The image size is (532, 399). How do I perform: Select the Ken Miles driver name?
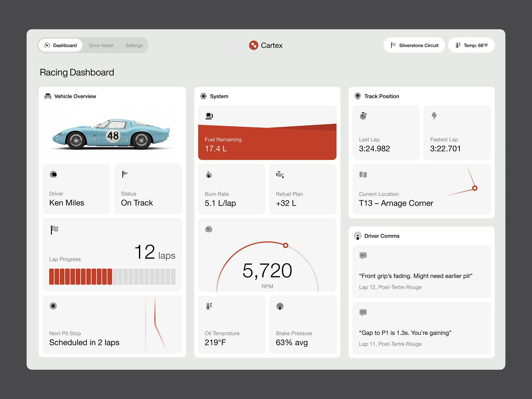click(x=67, y=203)
